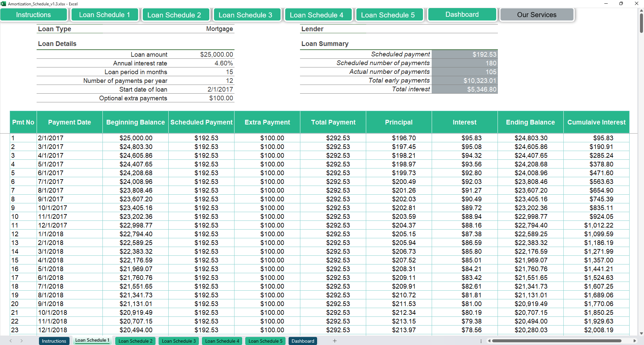This screenshot has width=644, height=345.
Task: Click vertical scrollbar down arrow
Action: 641,333
